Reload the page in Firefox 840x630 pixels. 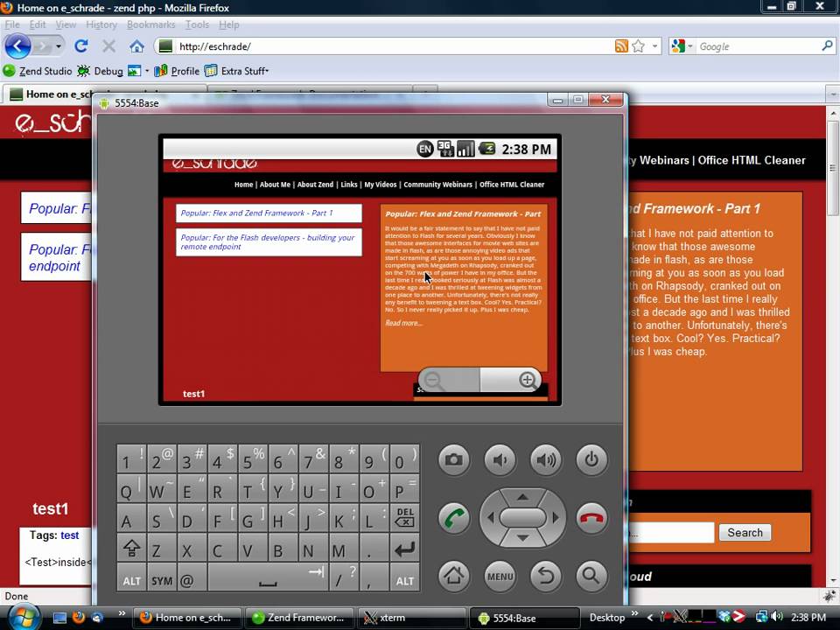click(80, 46)
